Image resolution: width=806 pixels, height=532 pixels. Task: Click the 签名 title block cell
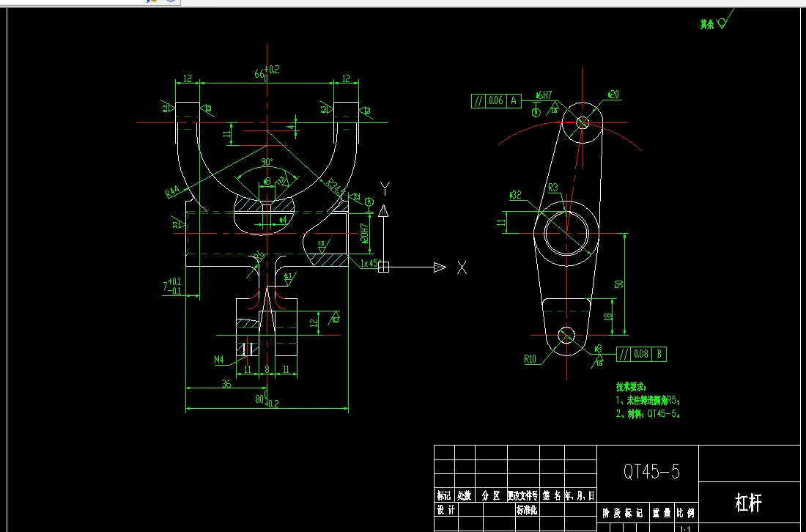(552, 496)
